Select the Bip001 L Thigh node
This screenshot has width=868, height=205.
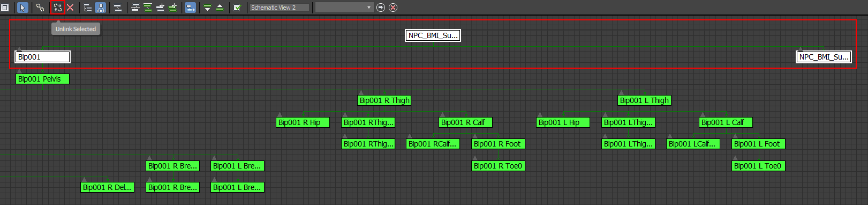[x=644, y=100]
